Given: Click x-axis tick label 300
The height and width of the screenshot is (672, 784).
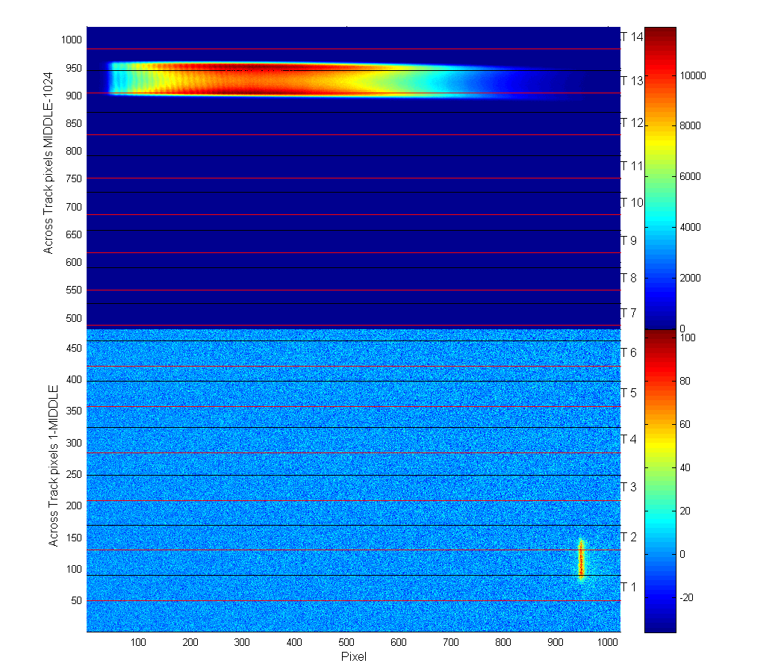Looking at the screenshot, I should (x=242, y=642).
